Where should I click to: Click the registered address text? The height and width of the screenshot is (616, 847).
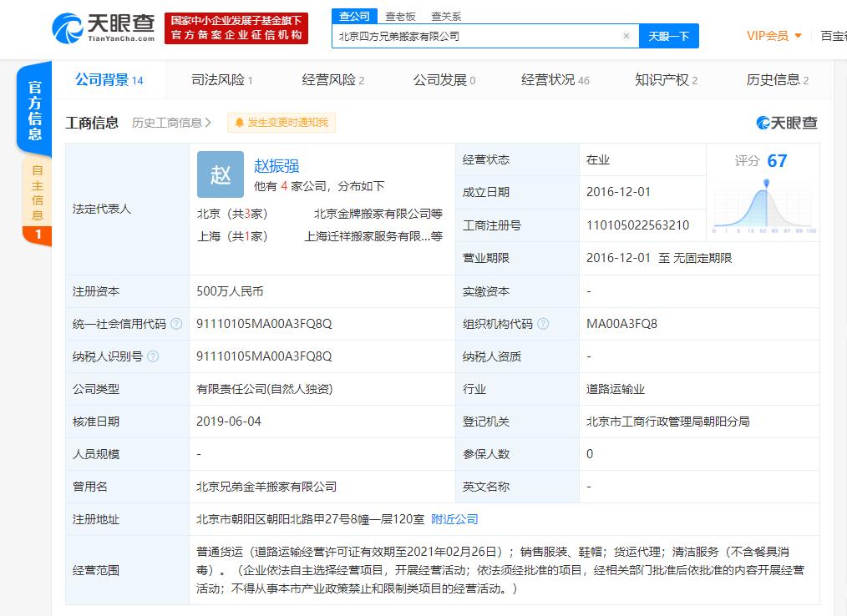[310, 519]
